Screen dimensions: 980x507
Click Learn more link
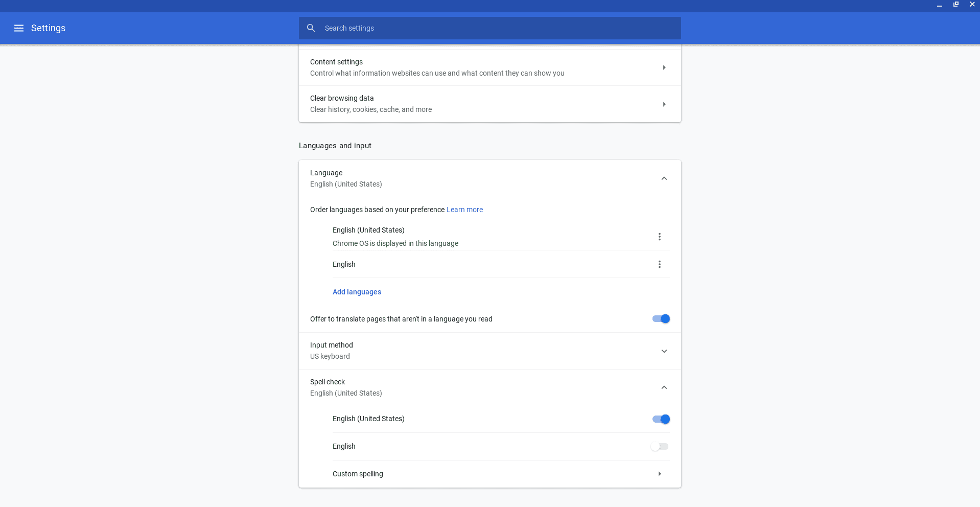pyautogui.click(x=464, y=210)
